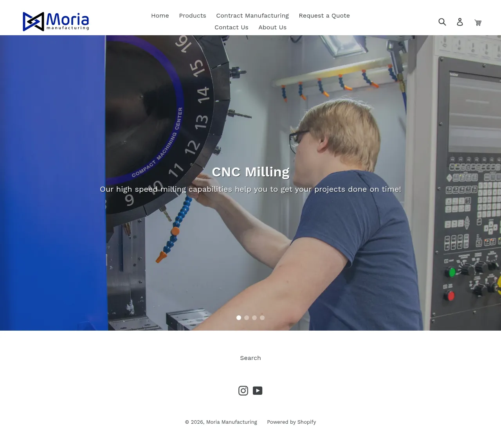
Task: Open the Products menu item
Action: [193, 16]
